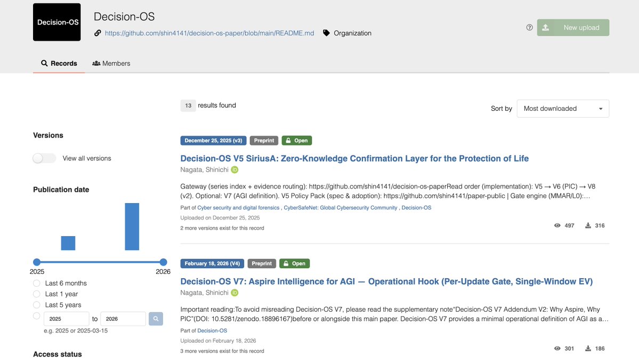
Task: Switch to the Members tab
Action: pyautogui.click(x=111, y=63)
